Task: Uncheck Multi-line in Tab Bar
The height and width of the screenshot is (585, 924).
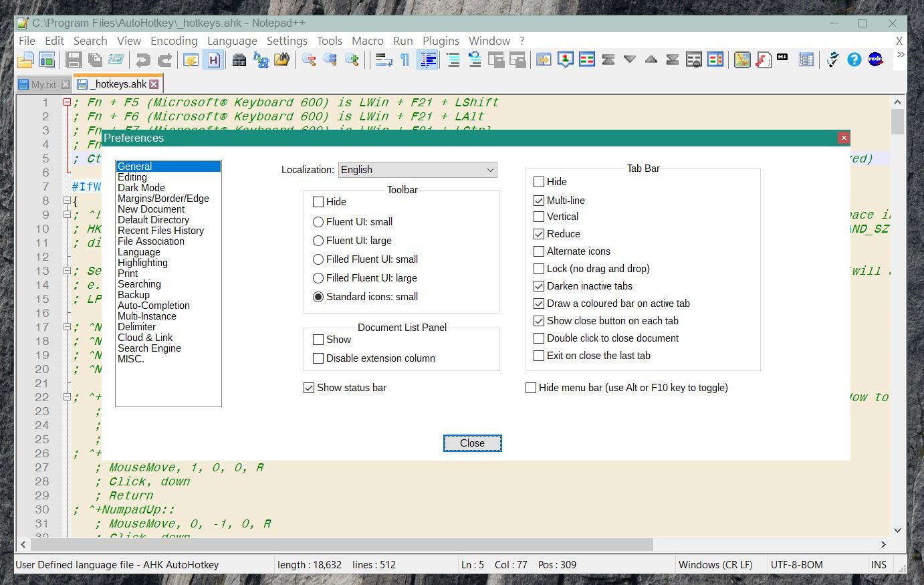Action: 539,201
